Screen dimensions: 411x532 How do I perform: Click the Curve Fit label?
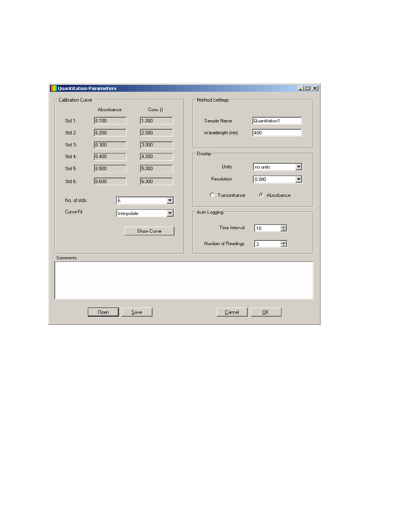pyautogui.click(x=74, y=212)
